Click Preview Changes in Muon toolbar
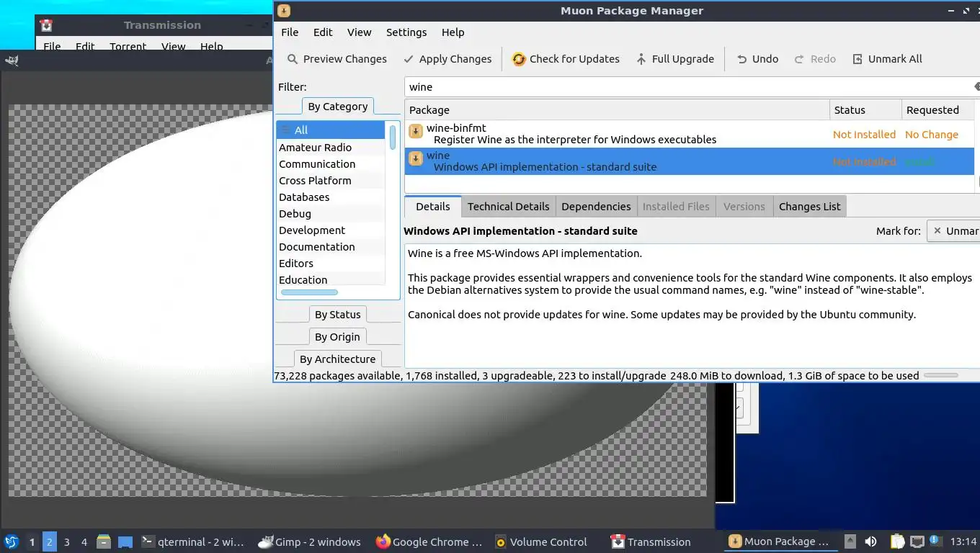 [337, 59]
